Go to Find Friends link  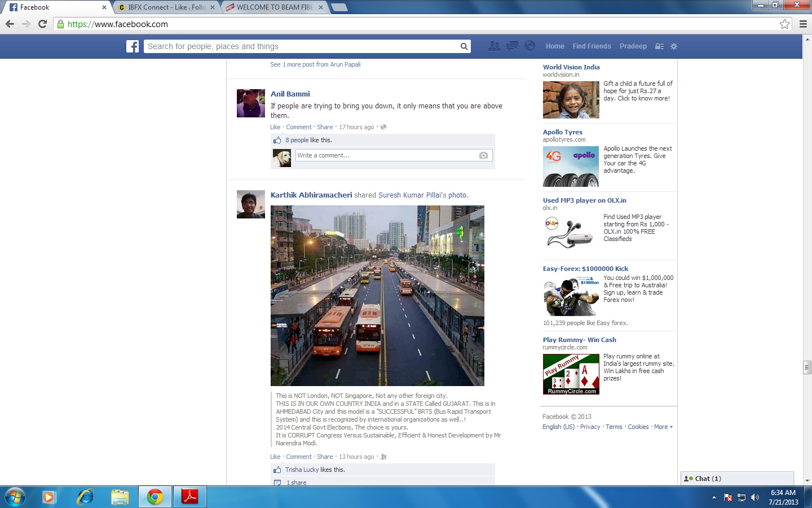592,46
